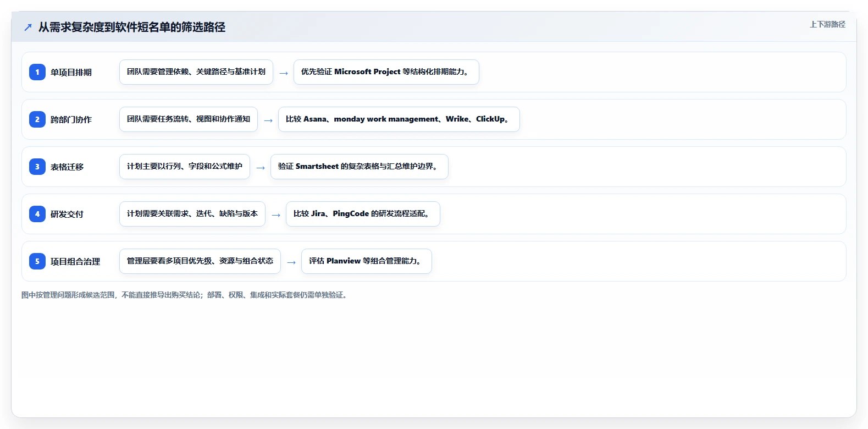The image size is (868, 429).
Task: Click the number 3 badge for 表格迁移
Action: [x=37, y=167]
